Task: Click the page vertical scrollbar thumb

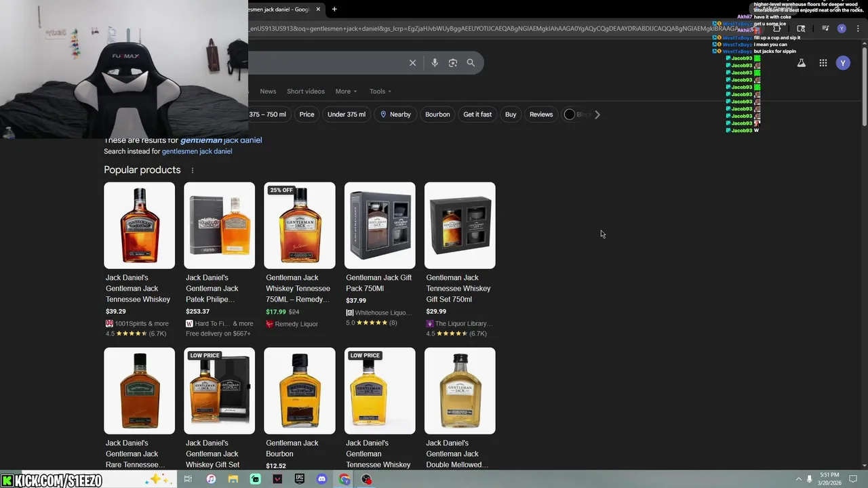Action: click(864, 86)
